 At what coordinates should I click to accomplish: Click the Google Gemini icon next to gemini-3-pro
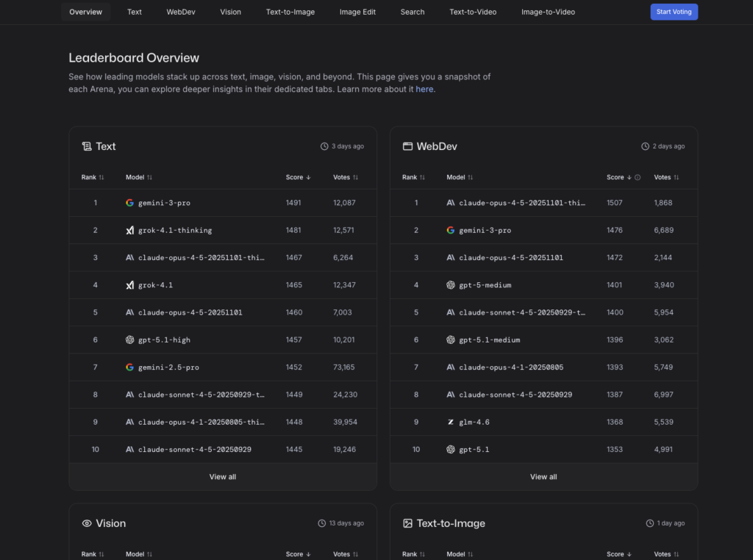129,202
